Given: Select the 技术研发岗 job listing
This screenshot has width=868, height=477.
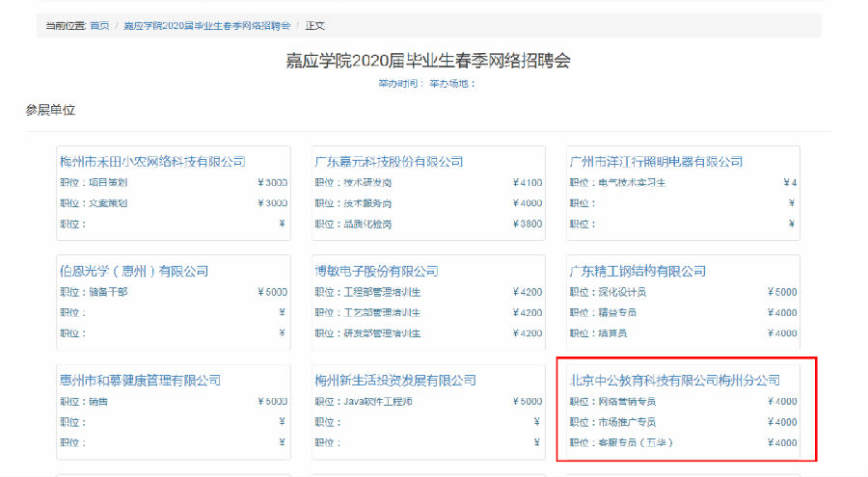Looking at the screenshot, I should tap(368, 182).
